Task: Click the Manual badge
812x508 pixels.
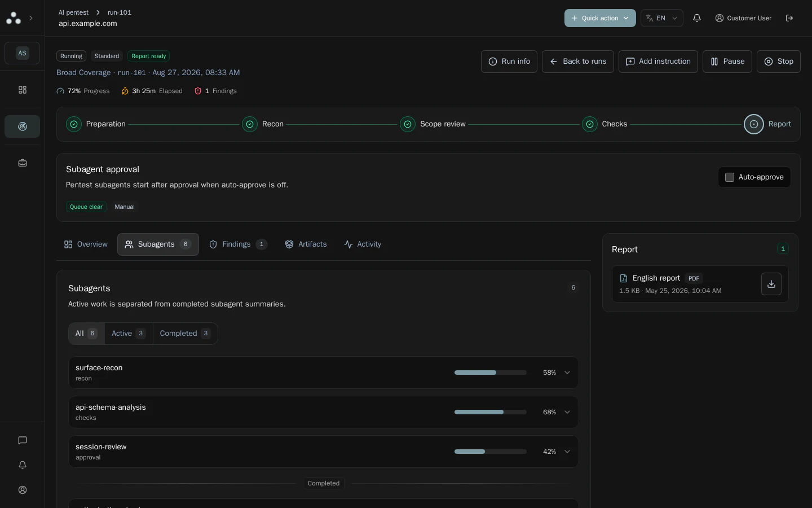Action: point(125,207)
